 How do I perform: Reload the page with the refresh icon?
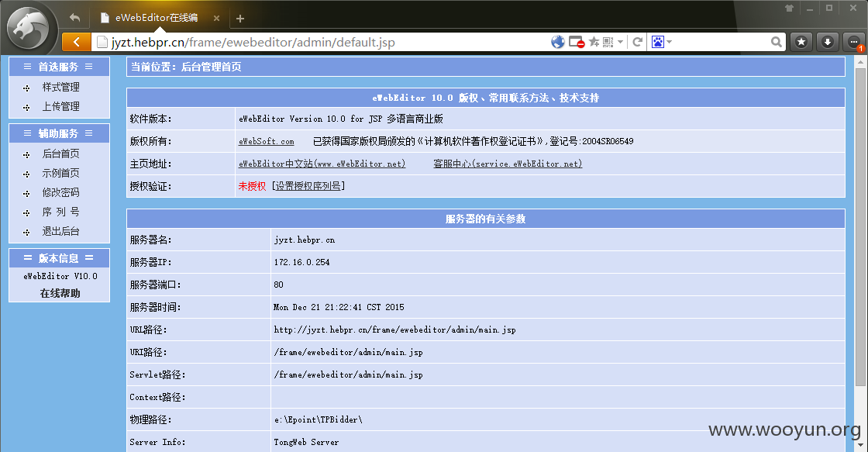click(x=638, y=42)
